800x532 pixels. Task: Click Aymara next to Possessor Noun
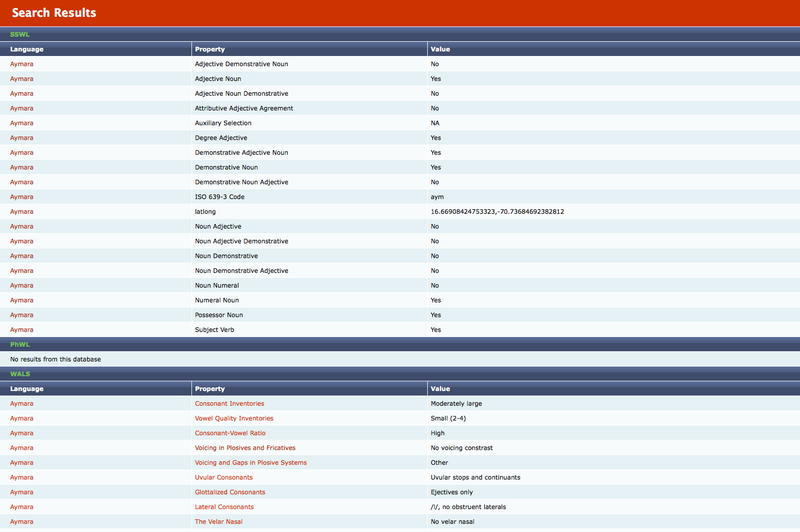pyautogui.click(x=22, y=315)
